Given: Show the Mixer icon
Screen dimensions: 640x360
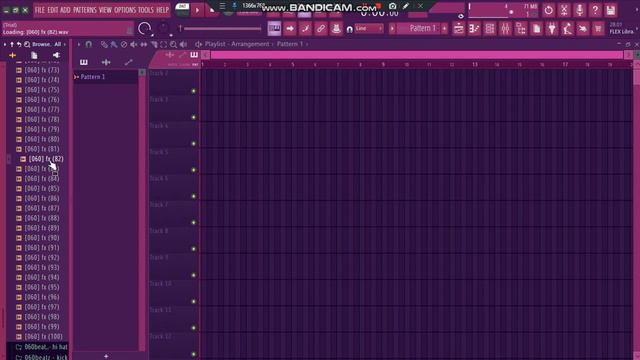Looking at the screenshot, I should click(505, 29).
